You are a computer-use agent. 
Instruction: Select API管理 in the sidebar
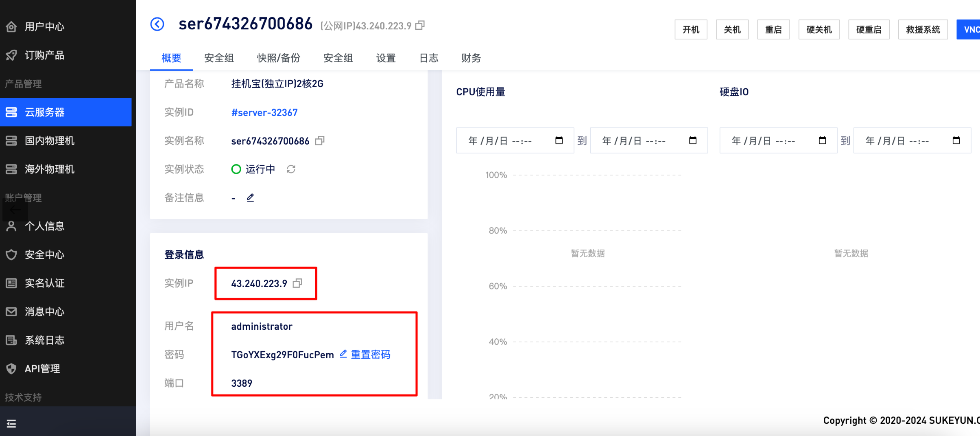(x=42, y=369)
